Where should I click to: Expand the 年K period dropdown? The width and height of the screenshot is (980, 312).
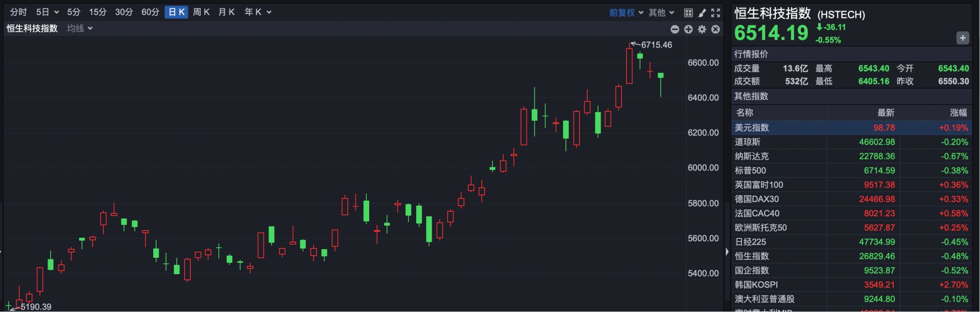click(x=257, y=12)
